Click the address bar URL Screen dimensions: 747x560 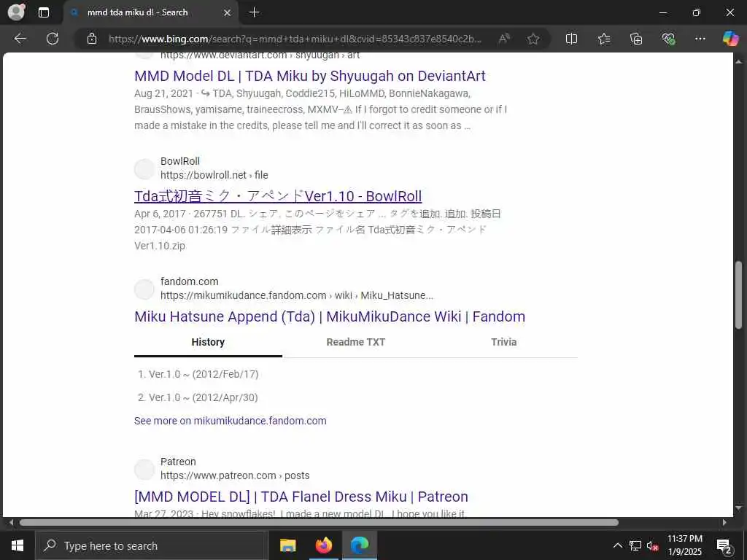[295, 39]
